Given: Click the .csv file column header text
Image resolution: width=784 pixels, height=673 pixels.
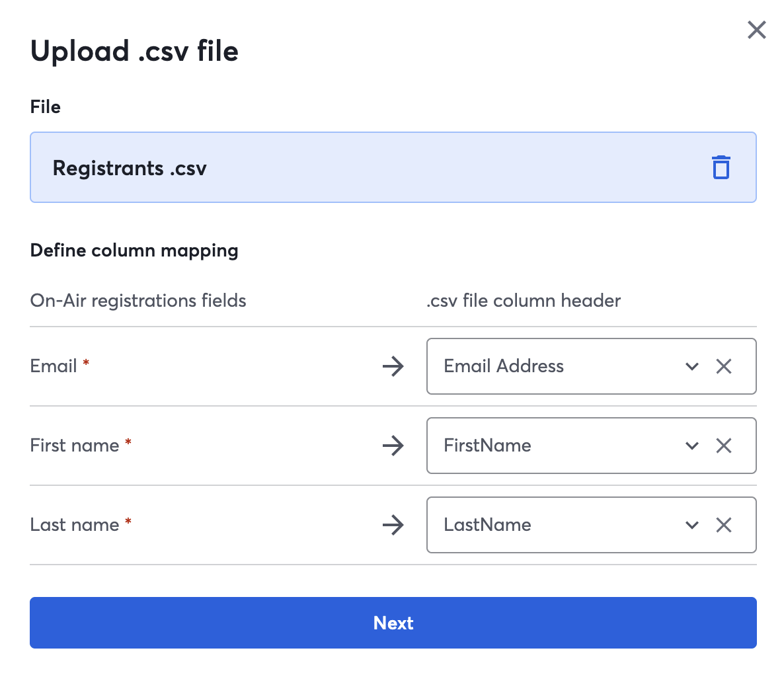Looking at the screenshot, I should pos(524,301).
